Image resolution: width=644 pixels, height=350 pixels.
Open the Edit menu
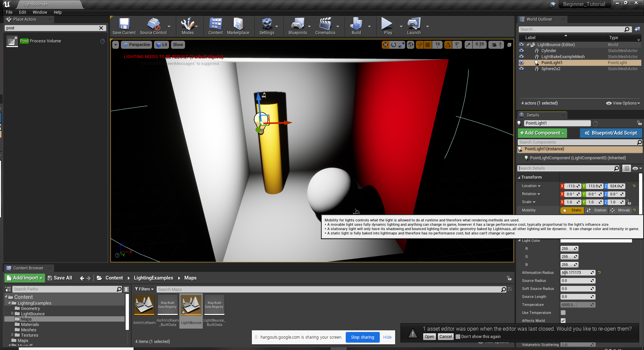click(22, 12)
